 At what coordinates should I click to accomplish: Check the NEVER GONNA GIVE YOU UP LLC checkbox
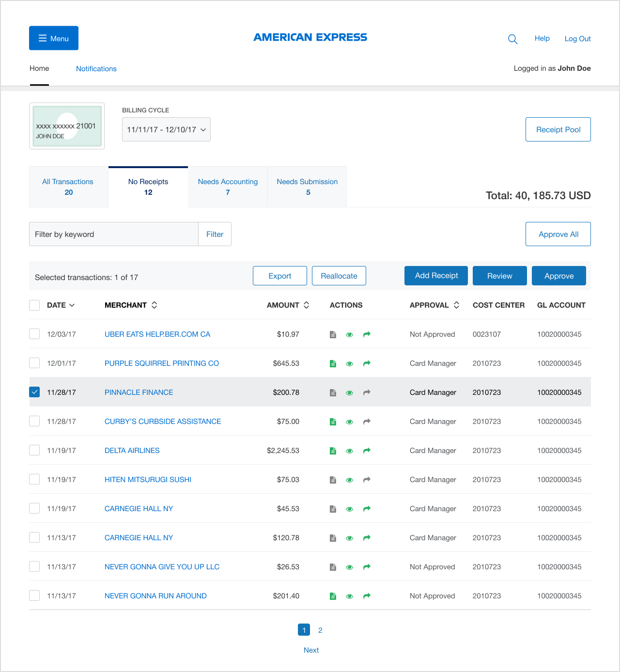(x=34, y=566)
